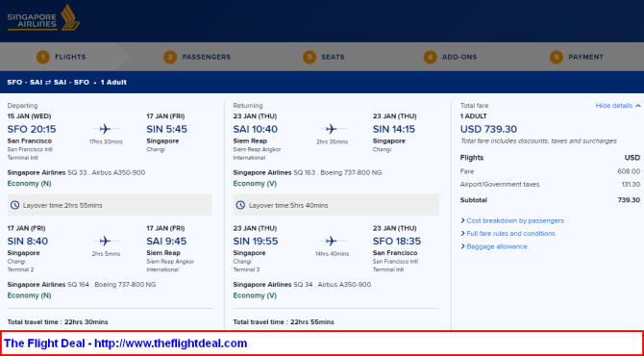Image resolution: width=644 pixels, height=356 pixels.
Task: Open the Flights step tab
Action: point(62,57)
